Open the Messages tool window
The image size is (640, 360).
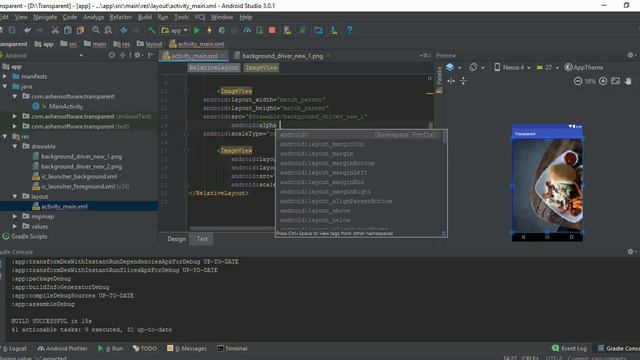pyautogui.click(x=187, y=349)
